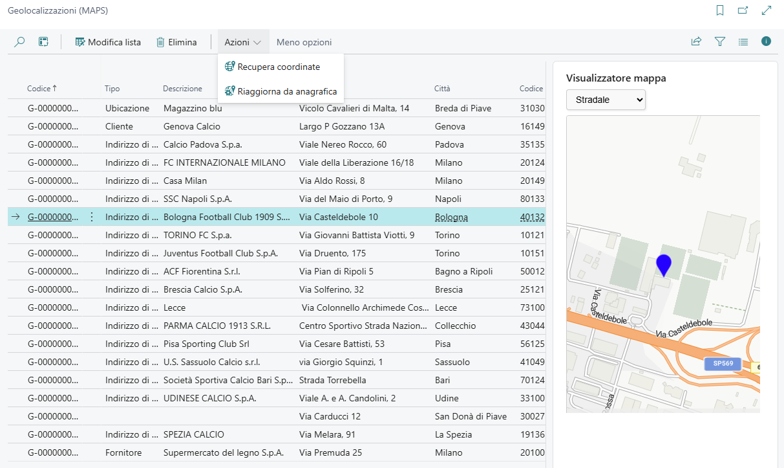Screen dimensions: 784x468
Task: Open the Azioni dropdown menu
Action: click(242, 42)
